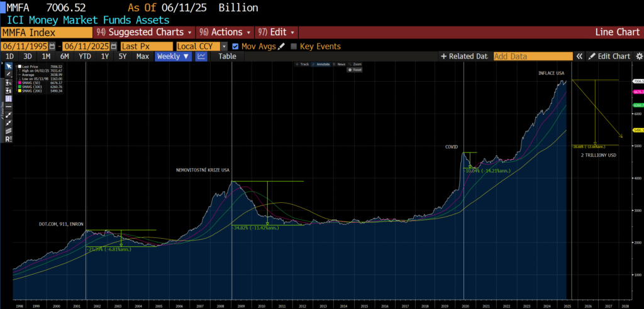
Task: Open end date calendar picker
Action: pyautogui.click(x=114, y=46)
